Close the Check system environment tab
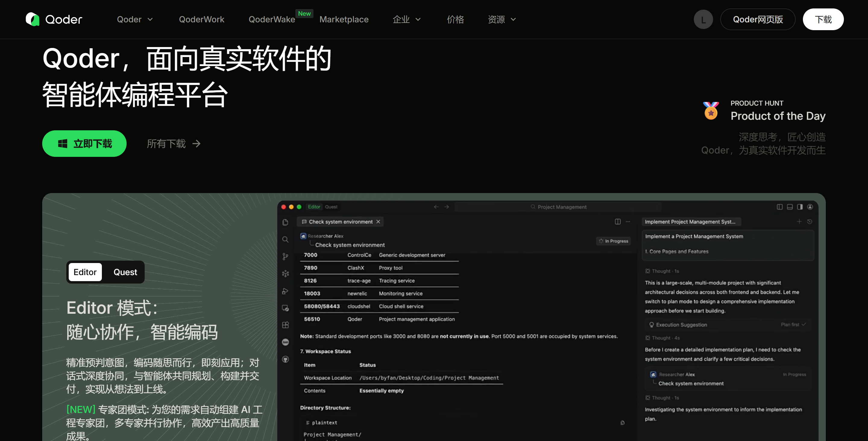This screenshot has width=868, height=441. 378,222
